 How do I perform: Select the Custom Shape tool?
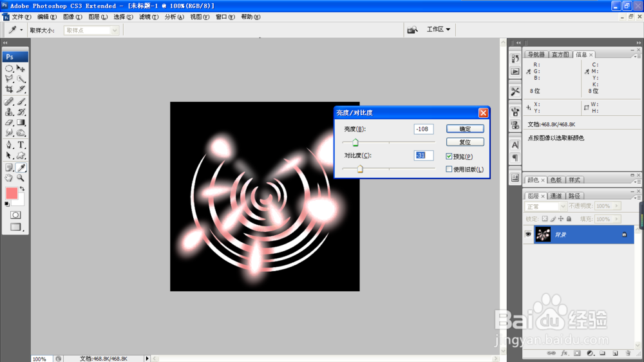click(x=21, y=155)
